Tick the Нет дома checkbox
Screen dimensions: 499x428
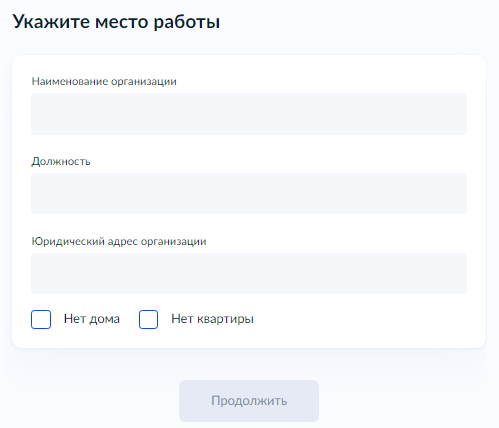(x=41, y=319)
